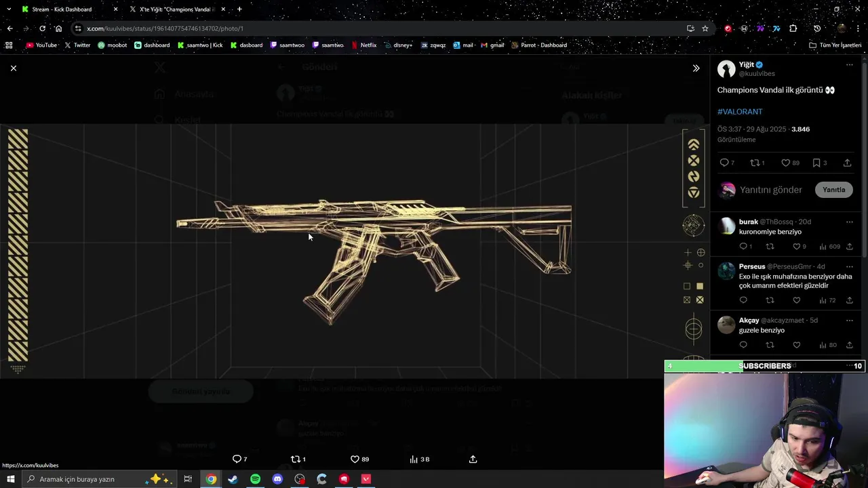Share the post using sidebar share icon
The height and width of the screenshot is (488, 868).
(x=848, y=163)
